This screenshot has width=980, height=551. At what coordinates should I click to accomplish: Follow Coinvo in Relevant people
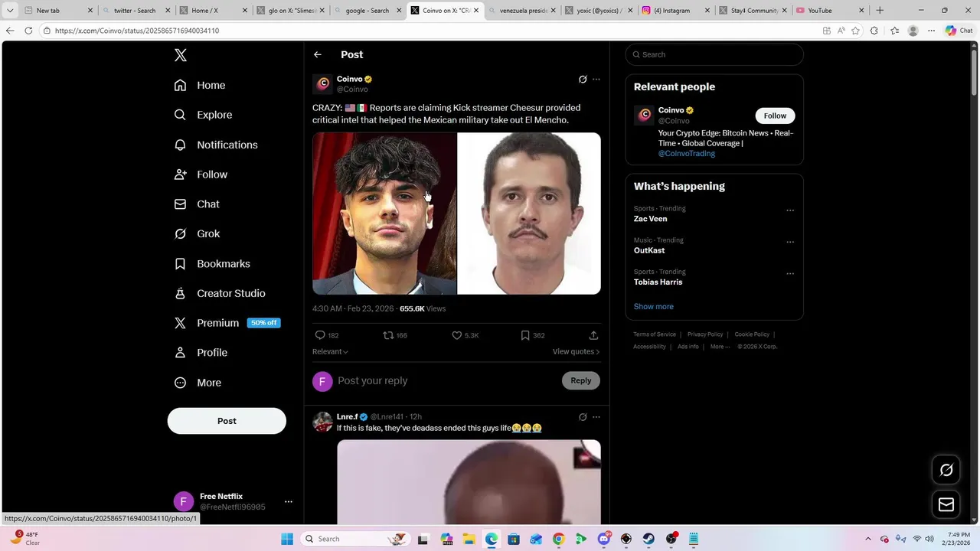click(x=775, y=116)
